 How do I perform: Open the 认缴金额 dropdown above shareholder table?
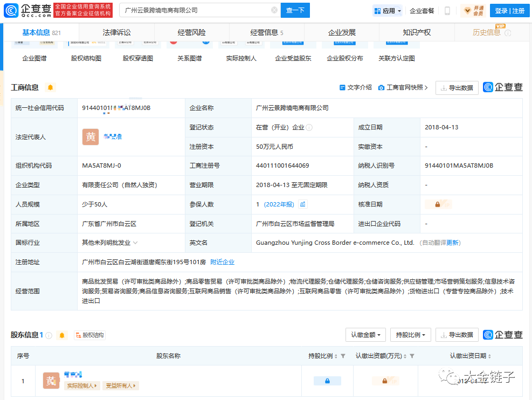[x=365, y=335]
